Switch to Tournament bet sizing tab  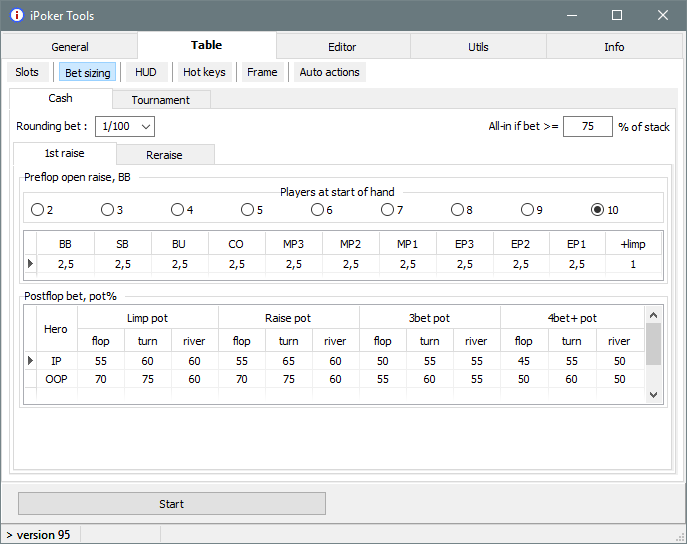coord(160,100)
